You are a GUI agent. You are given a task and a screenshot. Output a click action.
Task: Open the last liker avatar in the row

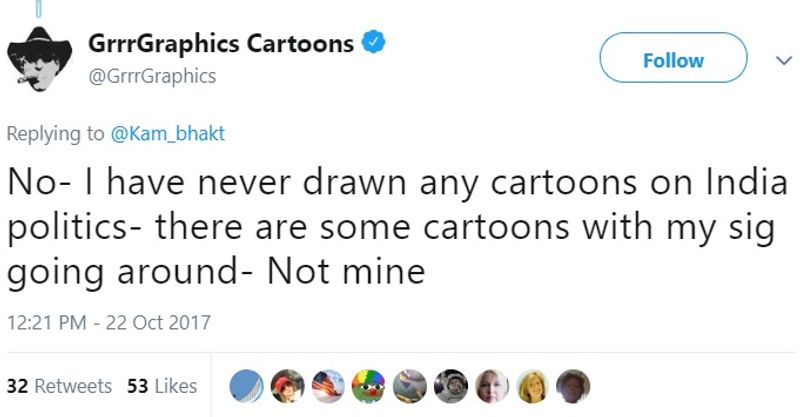coord(573,386)
